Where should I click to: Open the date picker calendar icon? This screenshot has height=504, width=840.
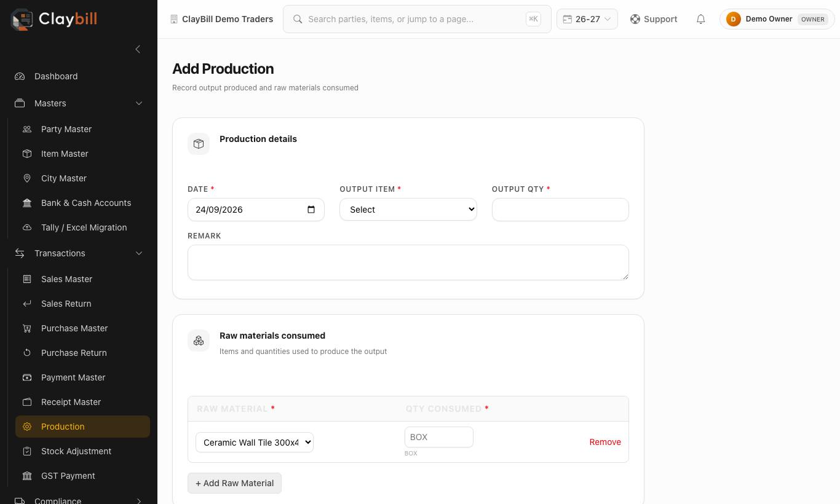[311, 210]
